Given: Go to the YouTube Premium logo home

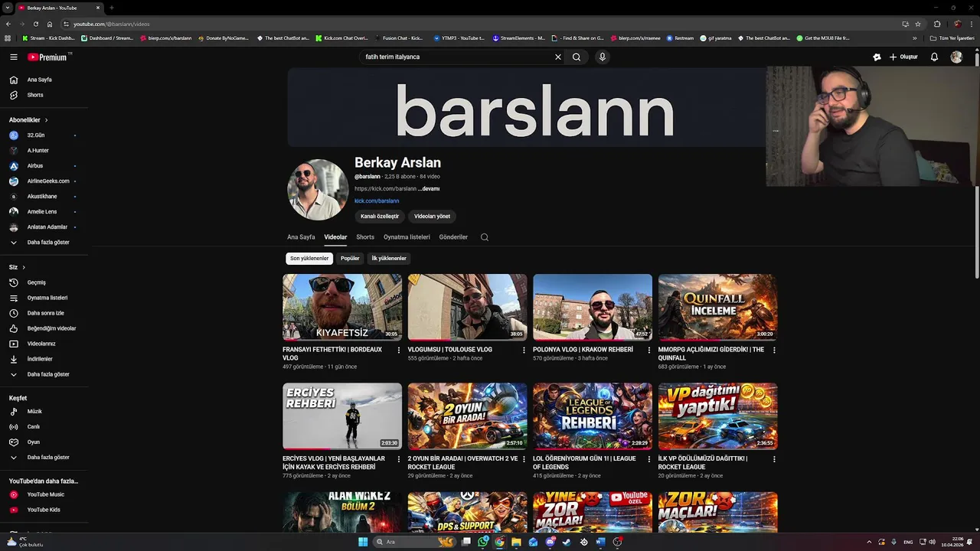Looking at the screenshot, I should 49,57.
